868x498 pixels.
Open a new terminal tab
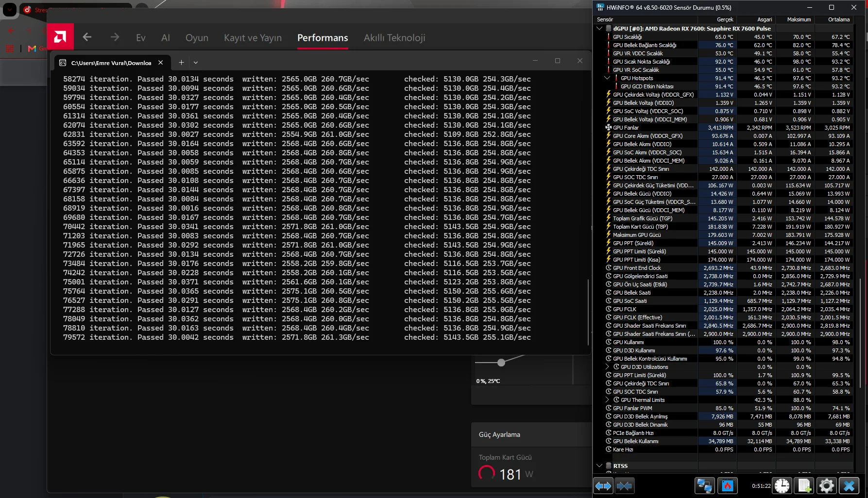[x=181, y=63]
